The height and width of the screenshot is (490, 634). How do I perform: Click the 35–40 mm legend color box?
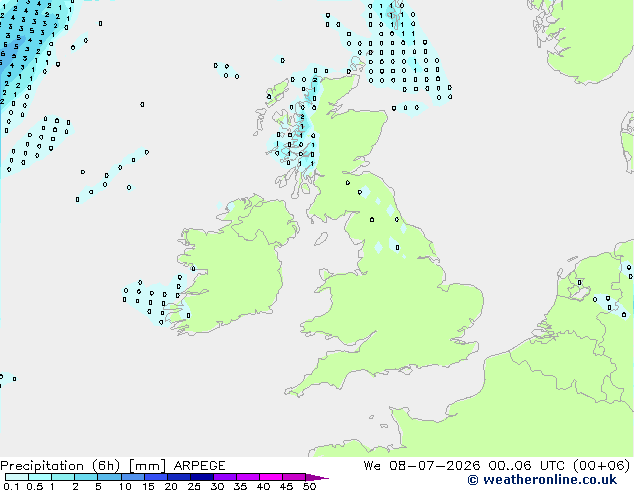click(x=248, y=477)
